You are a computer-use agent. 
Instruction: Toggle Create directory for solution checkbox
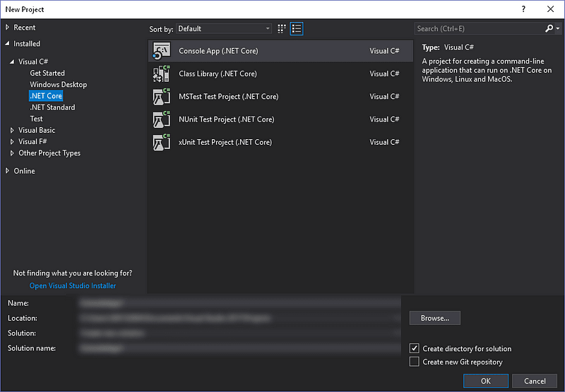(x=415, y=348)
